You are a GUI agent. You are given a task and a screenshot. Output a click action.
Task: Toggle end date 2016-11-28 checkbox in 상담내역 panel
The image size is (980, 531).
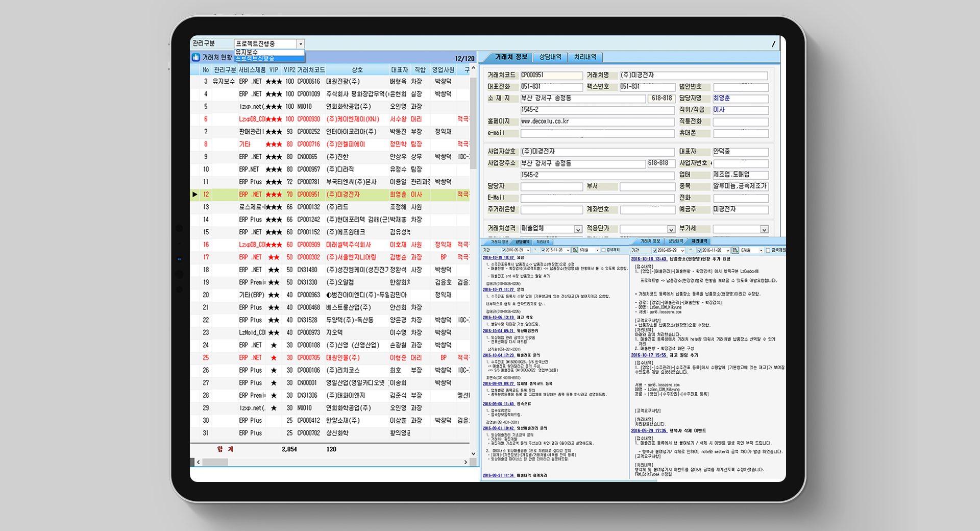point(543,250)
